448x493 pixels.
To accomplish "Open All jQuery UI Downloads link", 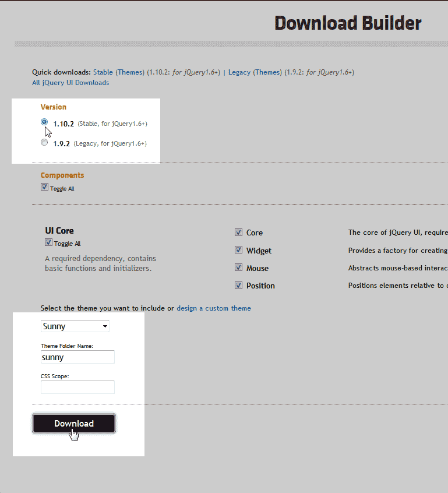I will pos(70,83).
